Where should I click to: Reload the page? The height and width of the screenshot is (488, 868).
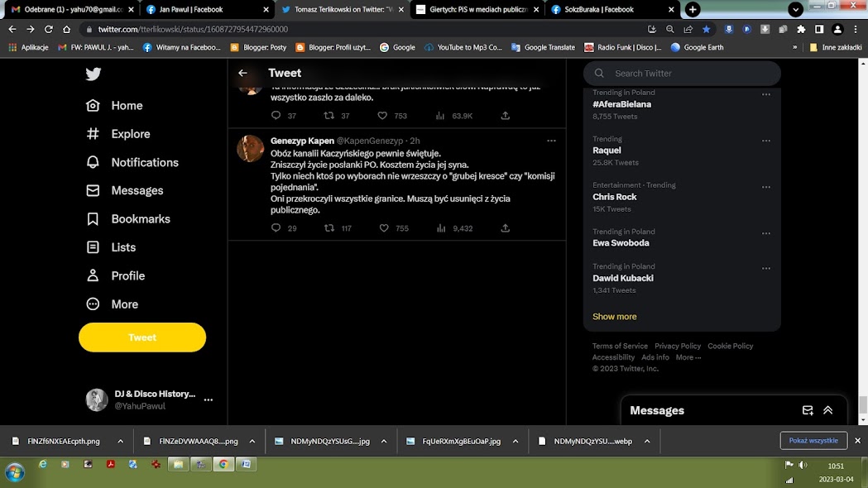[x=49, y=29]
